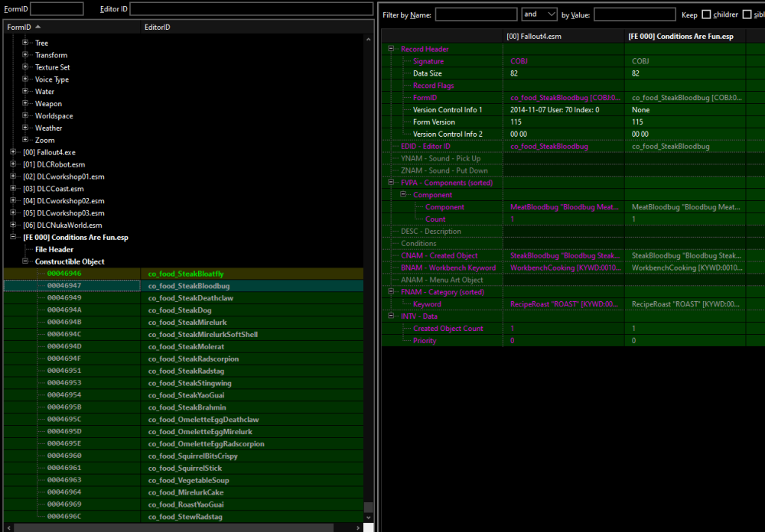Select record co_food_StewRadstag
Image resolution: width=765 pixels, height=532 pixels.
(x=185, y=517)
